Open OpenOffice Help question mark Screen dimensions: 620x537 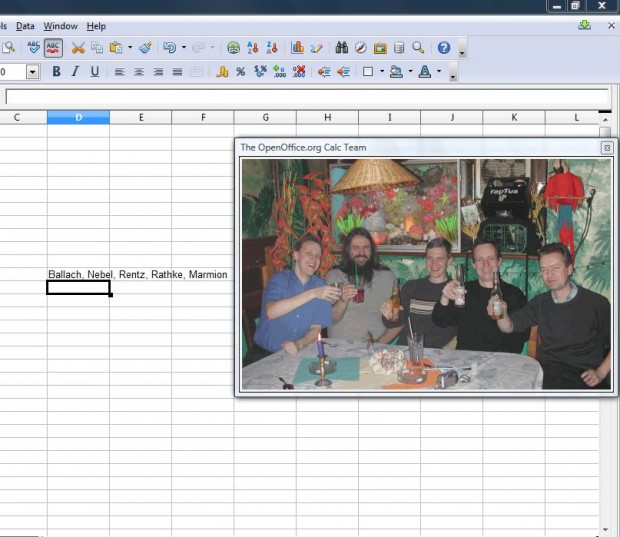click(444, 48)
